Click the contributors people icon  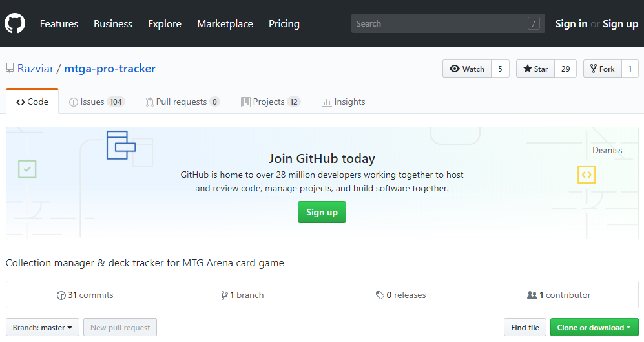[x=532, y=295]
